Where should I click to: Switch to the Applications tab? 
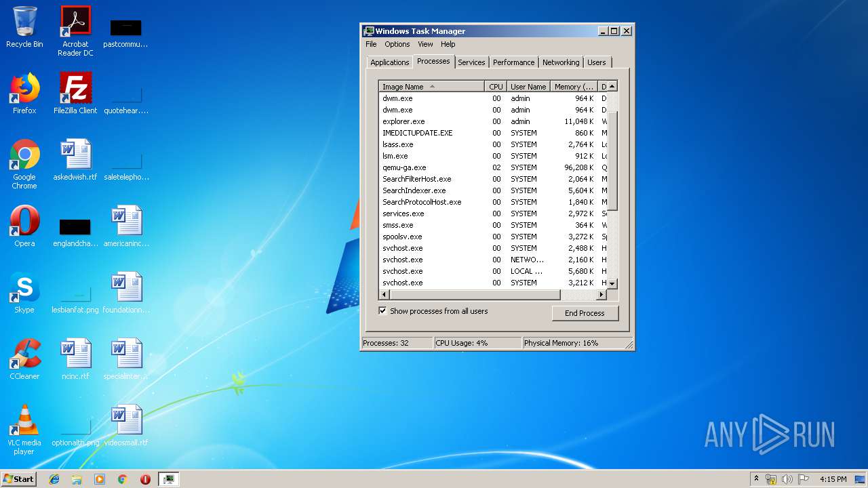(x=389, y=62)
